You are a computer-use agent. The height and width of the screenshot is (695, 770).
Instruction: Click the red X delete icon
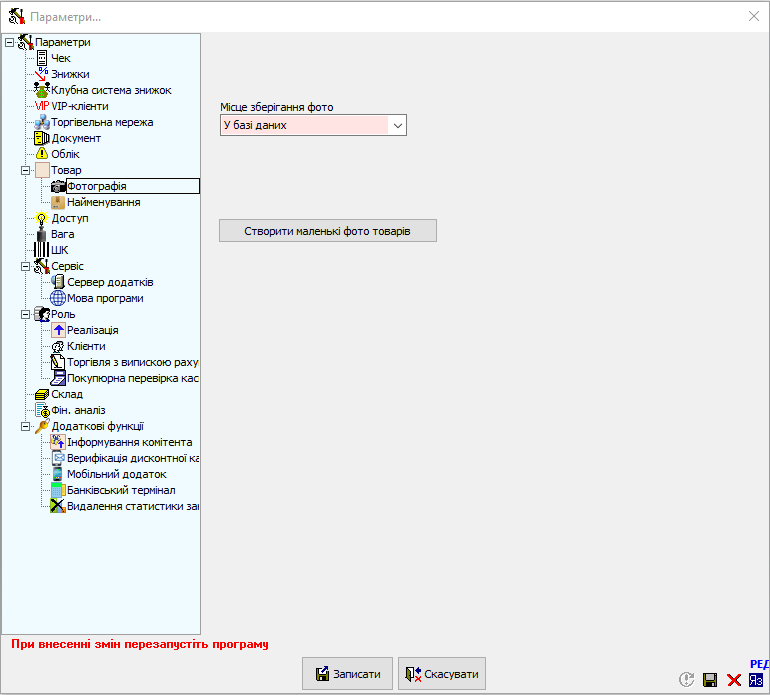click(734, 680)
